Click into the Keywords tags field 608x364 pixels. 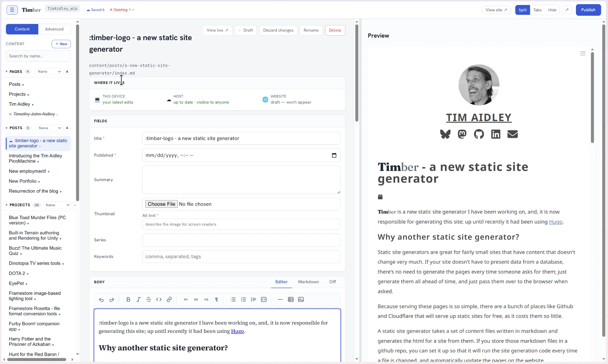pos(241,257)
